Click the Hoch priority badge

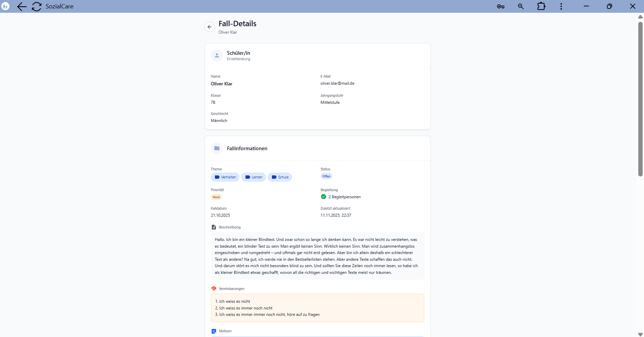point(216,197)
